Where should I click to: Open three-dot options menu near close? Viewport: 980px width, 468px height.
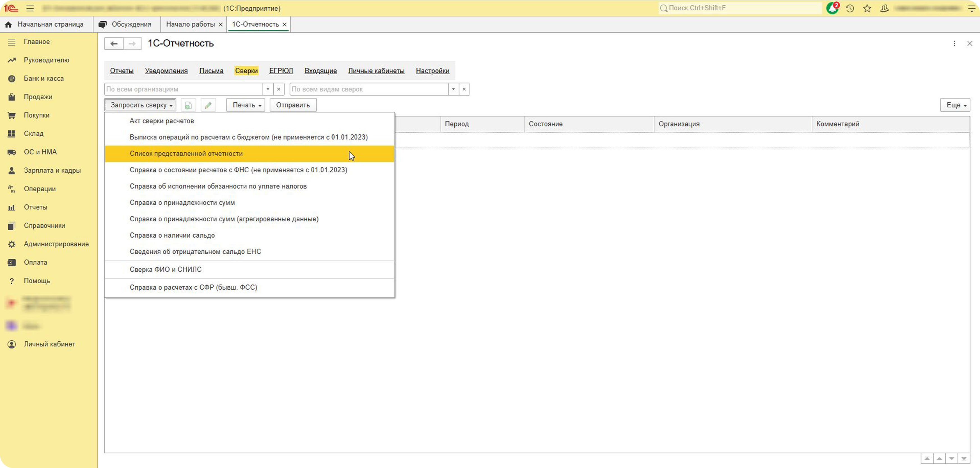pyautogui.click(x=954, y=43)
